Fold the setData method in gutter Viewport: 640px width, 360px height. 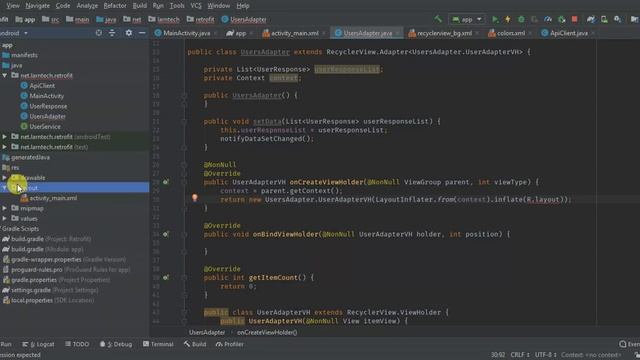click(x=184, y=122)
